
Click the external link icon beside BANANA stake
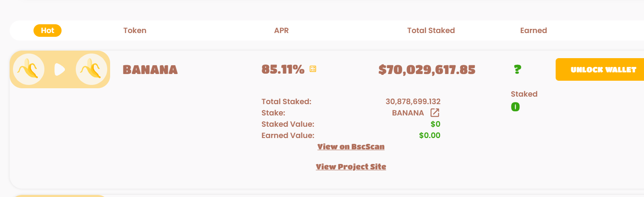[435, 113]
